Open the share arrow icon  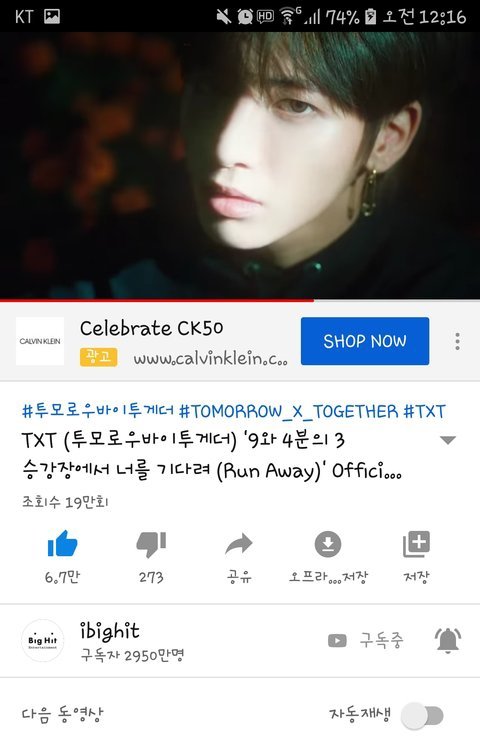[239, 544]
